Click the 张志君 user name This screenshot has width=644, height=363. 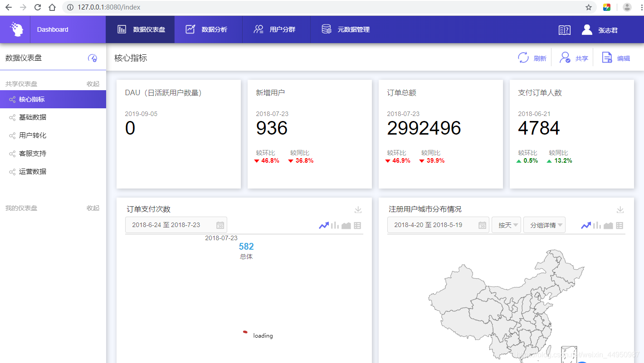click(x=608, y=30)
